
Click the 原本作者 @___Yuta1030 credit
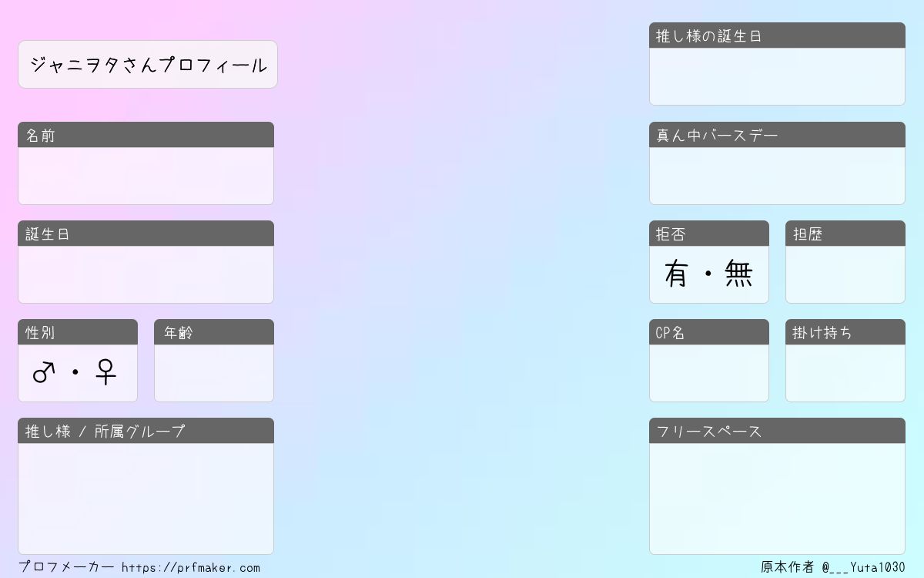click(x=833, y=567)
